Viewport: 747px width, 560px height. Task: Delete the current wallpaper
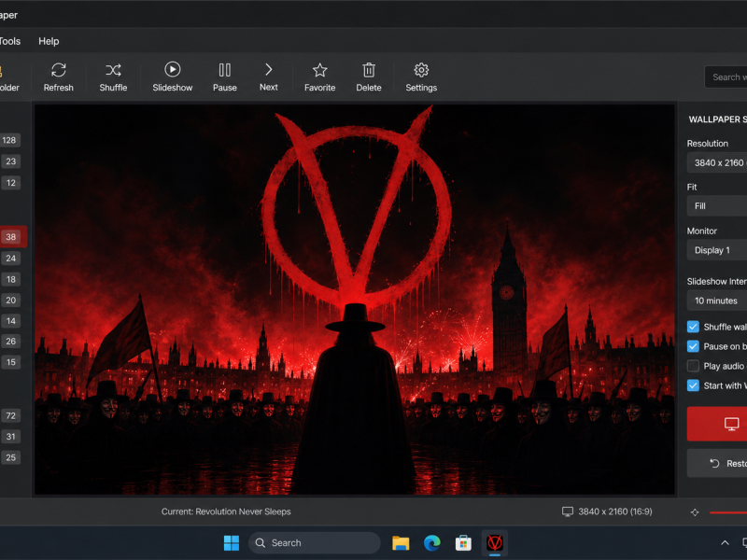(x=369, y=77)
